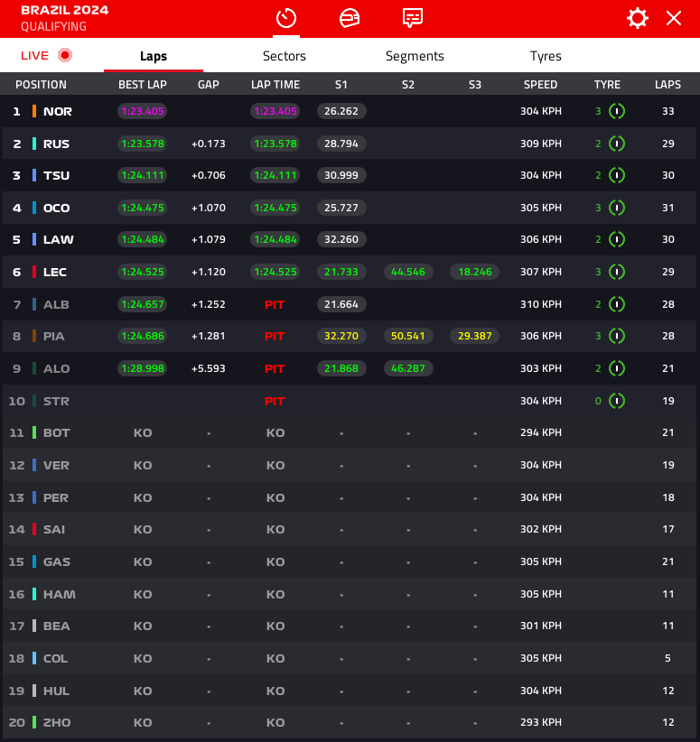Click the tyre icon in STR's row
The width and height of the screenshot is (700, 742).
pos(617,401)
